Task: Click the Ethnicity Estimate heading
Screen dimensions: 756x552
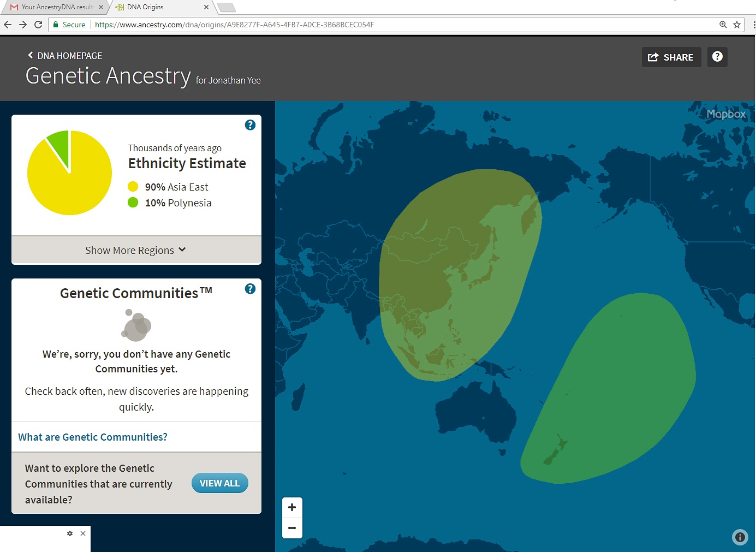Action: point(187,163)
